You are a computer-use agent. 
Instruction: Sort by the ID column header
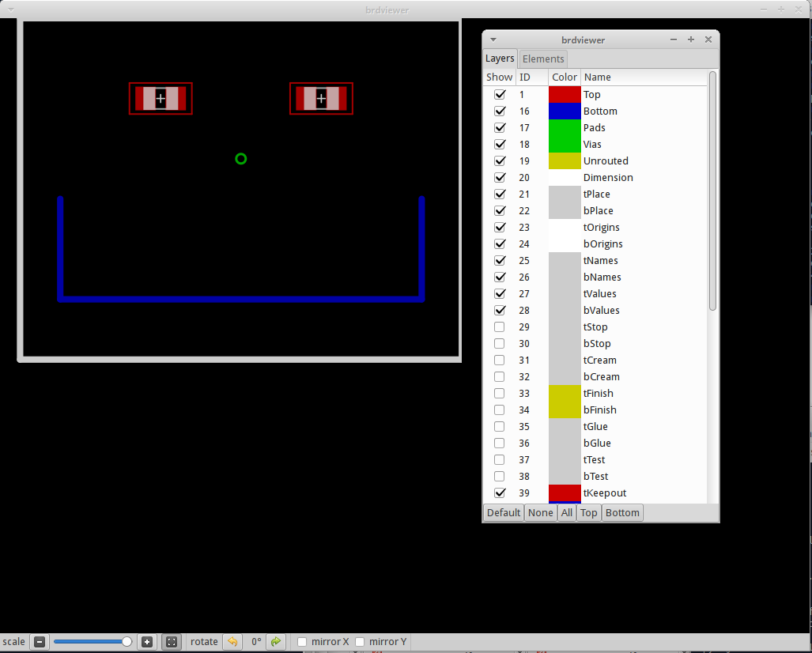(x=532, y=77)
